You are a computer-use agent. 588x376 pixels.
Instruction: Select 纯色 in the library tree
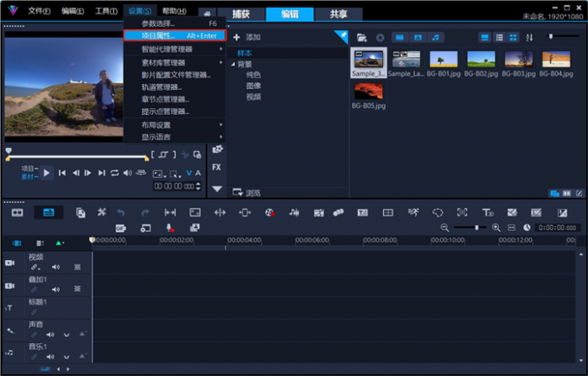click(x=253, y=74)
